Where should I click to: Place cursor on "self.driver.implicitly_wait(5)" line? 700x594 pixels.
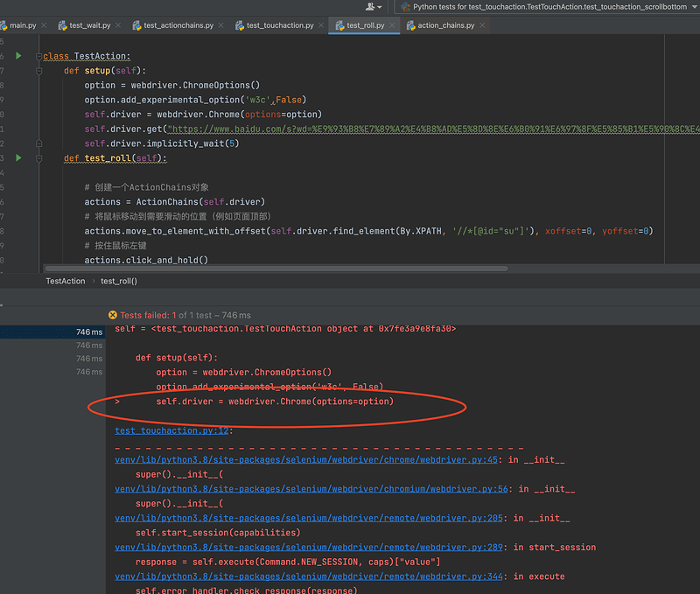click(x=162, y=143)
